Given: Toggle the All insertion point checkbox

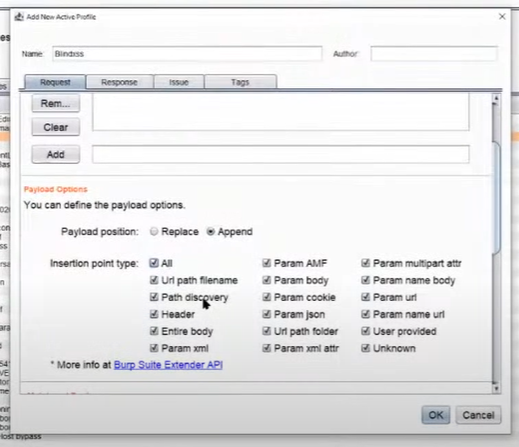Looking at the screenshot, I should coord(154,263).
